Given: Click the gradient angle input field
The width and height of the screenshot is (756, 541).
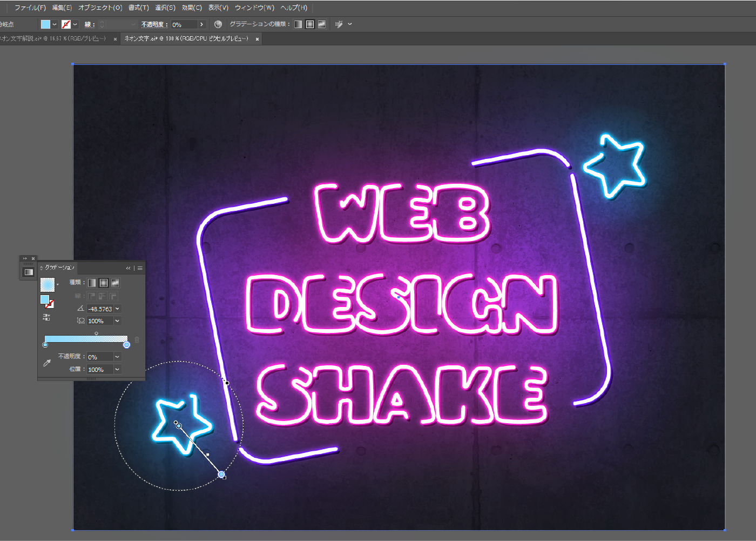Looking at the screenshot, I should point(100,309).
